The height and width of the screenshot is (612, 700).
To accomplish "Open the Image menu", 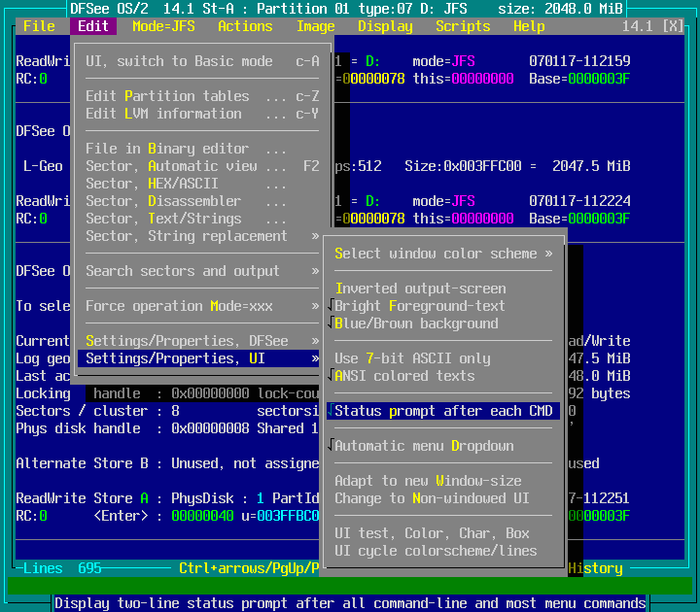I will tap(316, 26).
